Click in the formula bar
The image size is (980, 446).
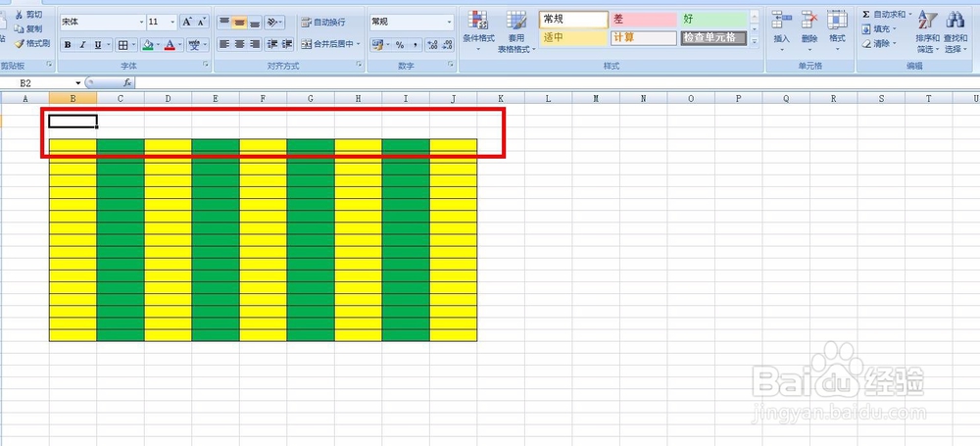(x=557, y=82)
